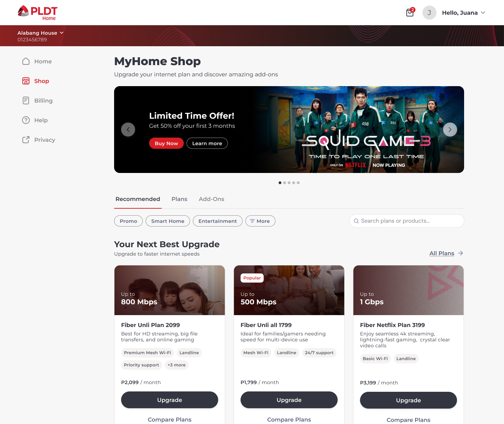Viewport: 504px width, 424px height.
Task: Compare Plans under Fiber Netflix Plan 3199
Action: (408, 420)
